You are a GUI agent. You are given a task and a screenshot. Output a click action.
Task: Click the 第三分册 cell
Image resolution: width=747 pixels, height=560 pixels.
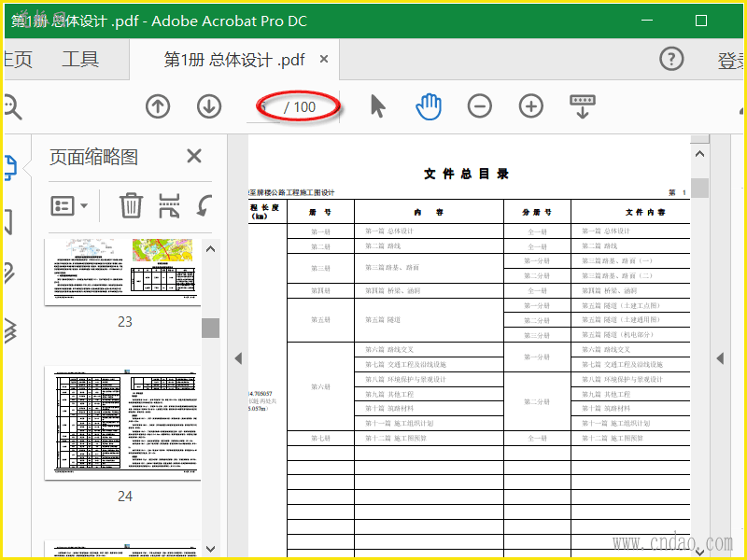[537, 335]
